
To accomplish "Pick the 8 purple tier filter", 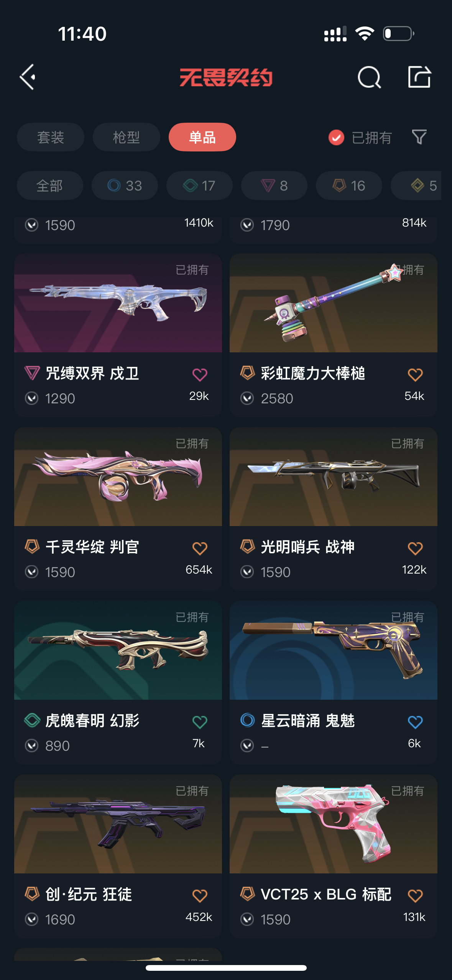I will [274, 186].
